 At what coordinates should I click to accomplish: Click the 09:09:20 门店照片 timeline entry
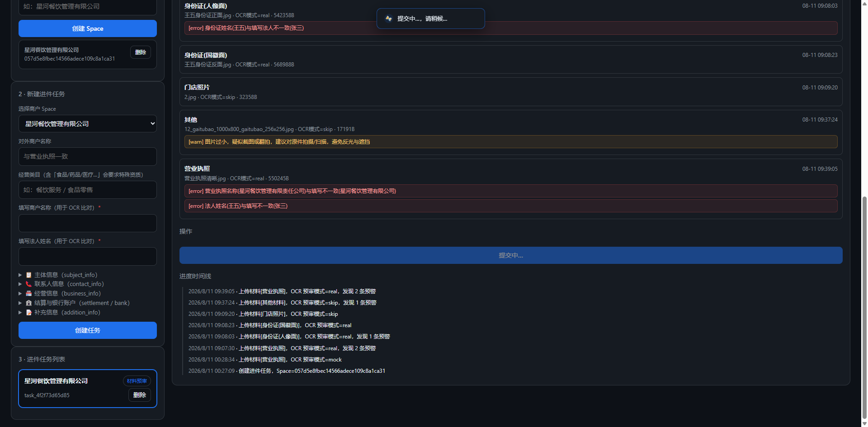(263, 314)
